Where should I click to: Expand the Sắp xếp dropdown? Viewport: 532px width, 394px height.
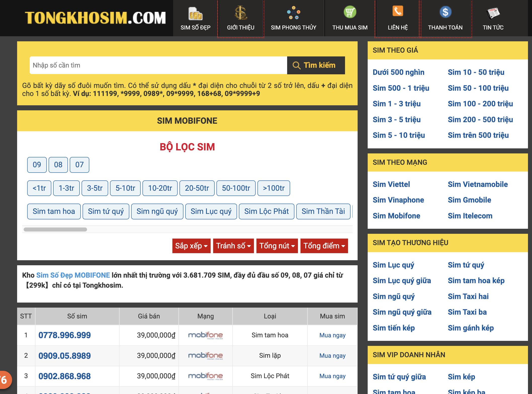tap(191, 246)
